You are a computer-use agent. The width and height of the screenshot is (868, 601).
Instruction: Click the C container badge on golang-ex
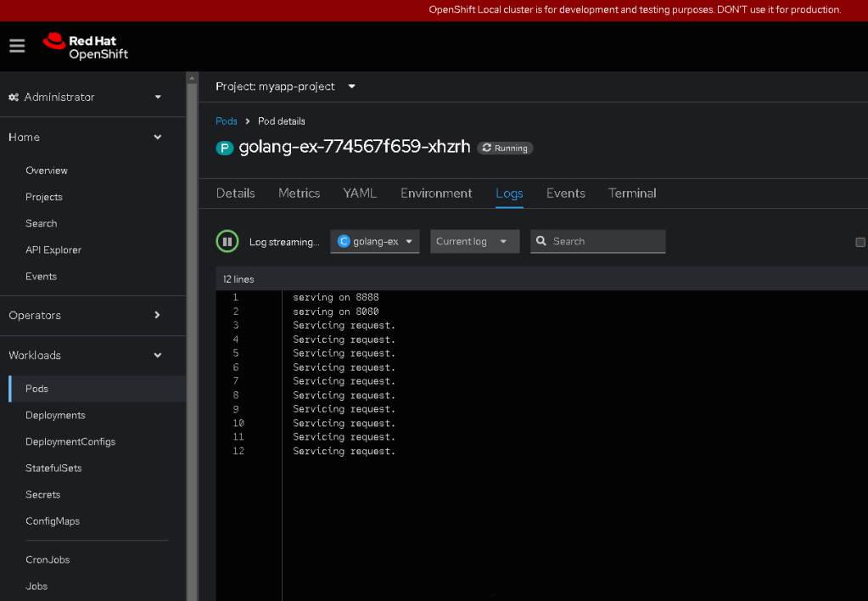point(344,242)
